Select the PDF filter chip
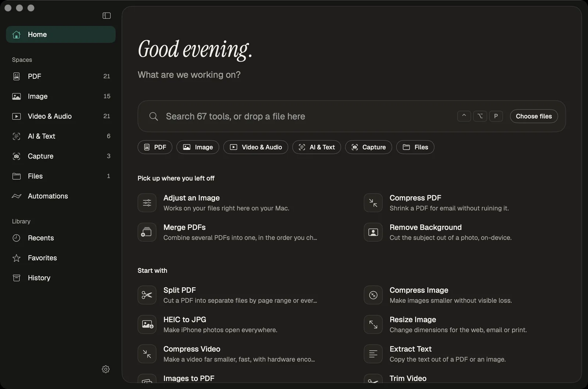This screenshot has width=588, height=389. click(155, 147)
